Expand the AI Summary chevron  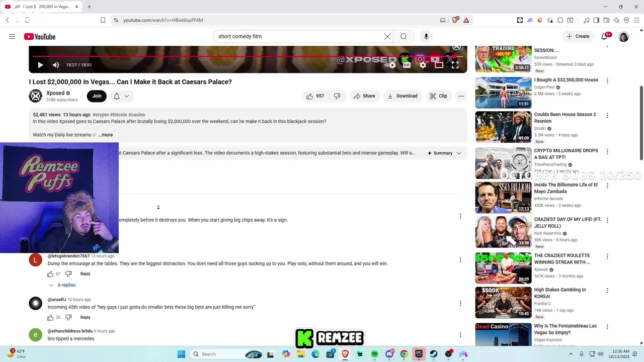pyautogui.click(x=459, y=153)
